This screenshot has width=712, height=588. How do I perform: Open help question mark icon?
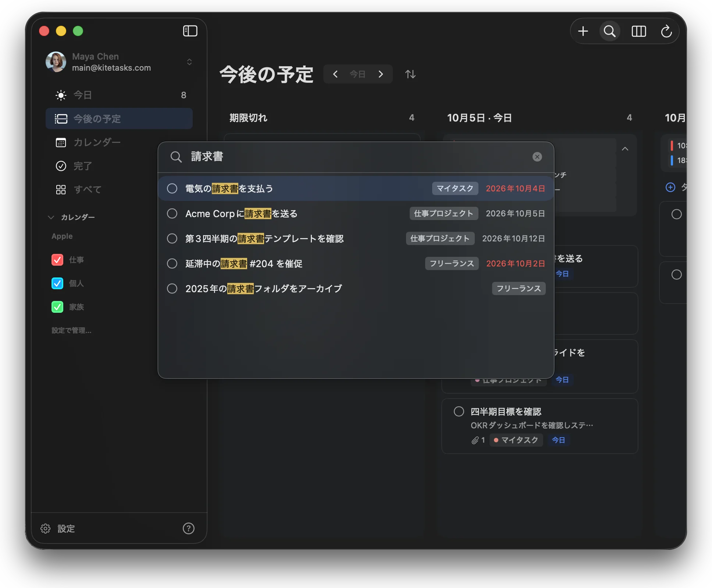click(189, 528)
